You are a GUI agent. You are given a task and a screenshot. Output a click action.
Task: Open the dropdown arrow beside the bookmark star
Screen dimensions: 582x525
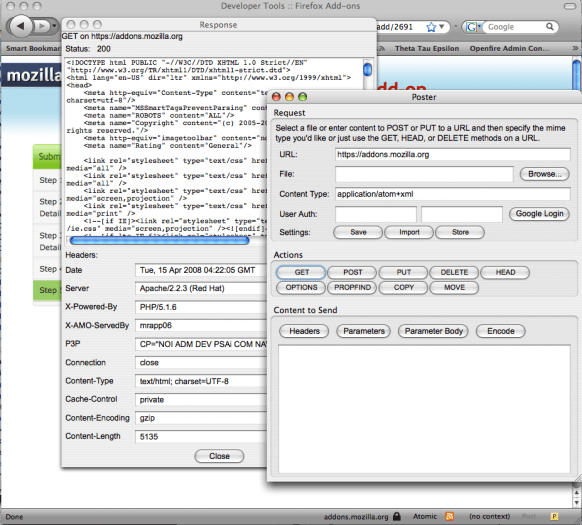[442, 27]
